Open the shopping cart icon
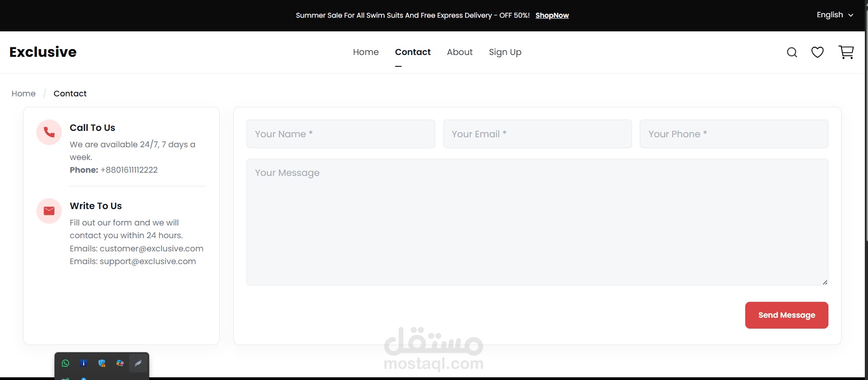 (x=846, y=52)
